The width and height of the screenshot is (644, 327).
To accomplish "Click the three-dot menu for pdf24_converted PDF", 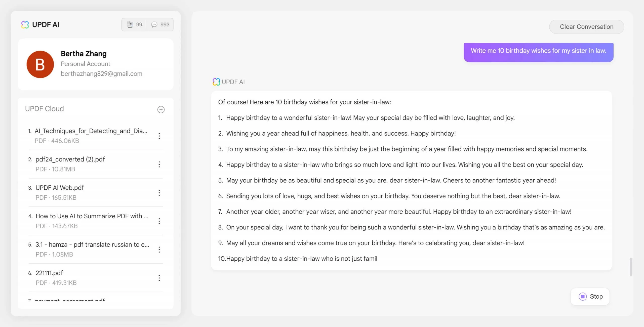I will point(158,164).
